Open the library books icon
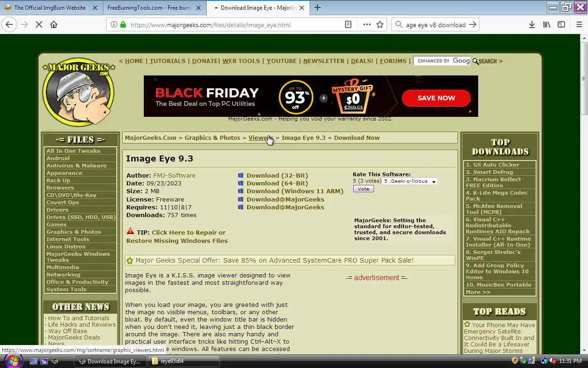The width and height of the screenshot is (588, 368). (x=547, y=25)
